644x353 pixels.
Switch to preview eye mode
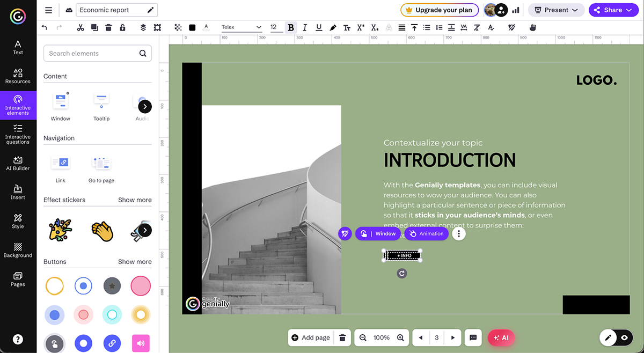(624, 337)
